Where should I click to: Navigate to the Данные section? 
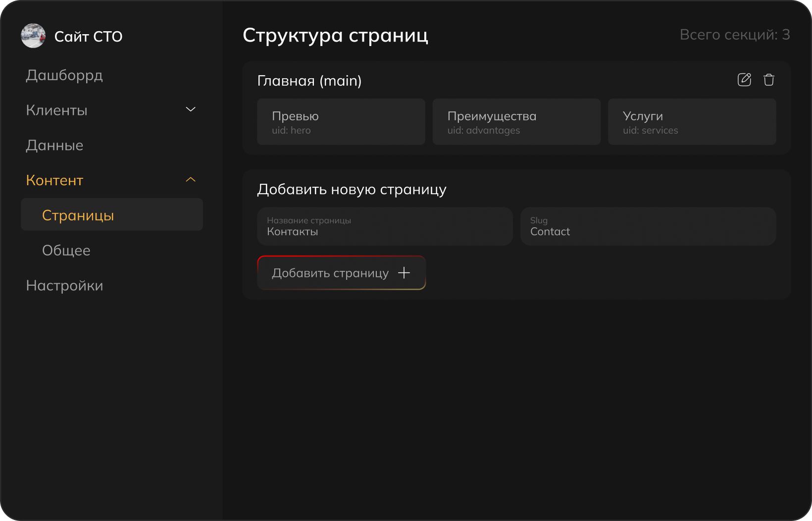click(x=54, y=145)
